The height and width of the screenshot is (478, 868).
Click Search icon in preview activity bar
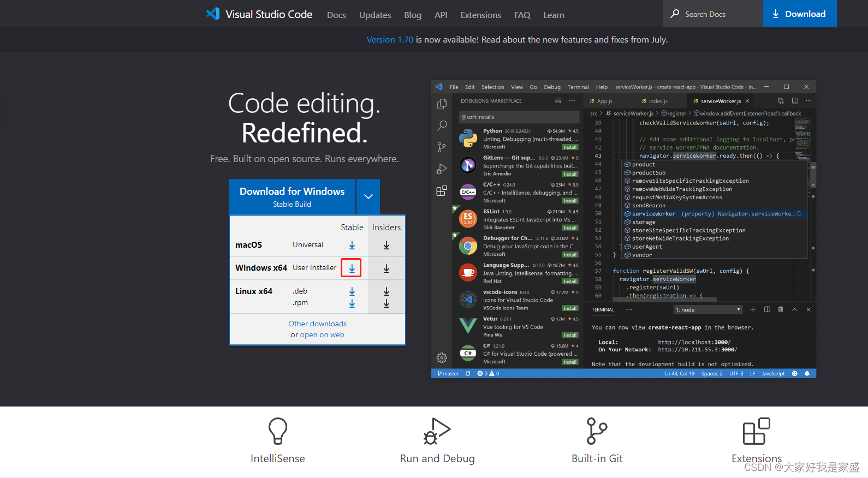click(x=442, y=126)
